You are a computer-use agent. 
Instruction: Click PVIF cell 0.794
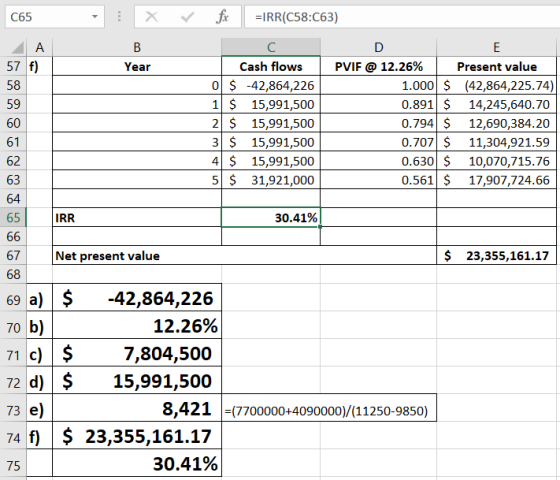(x=378, y=123)
